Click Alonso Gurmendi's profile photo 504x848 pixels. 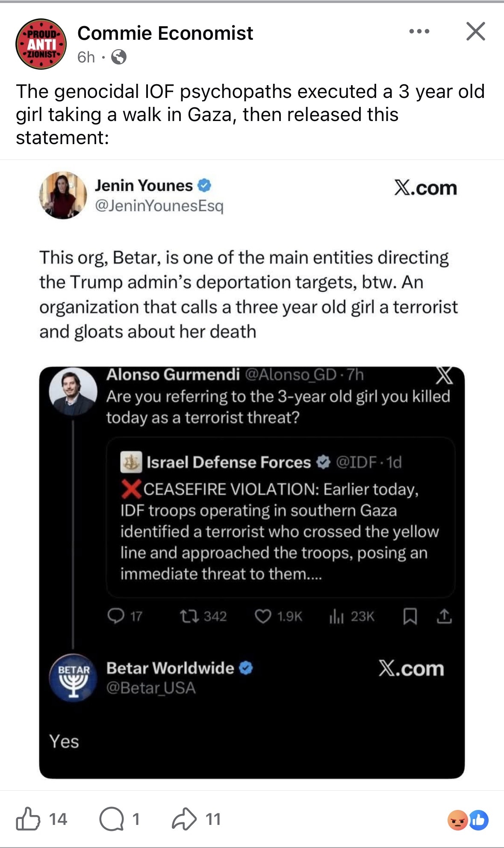[x=73, y=391]
